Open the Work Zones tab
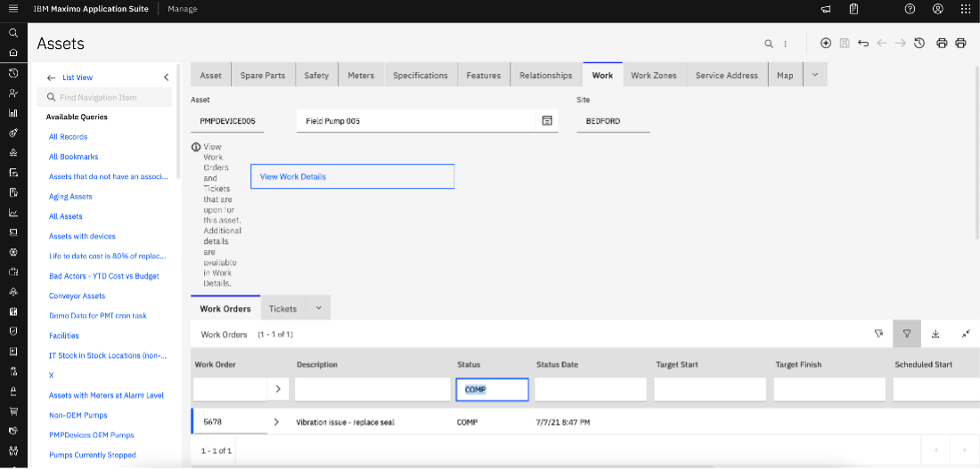 point(654,75)
